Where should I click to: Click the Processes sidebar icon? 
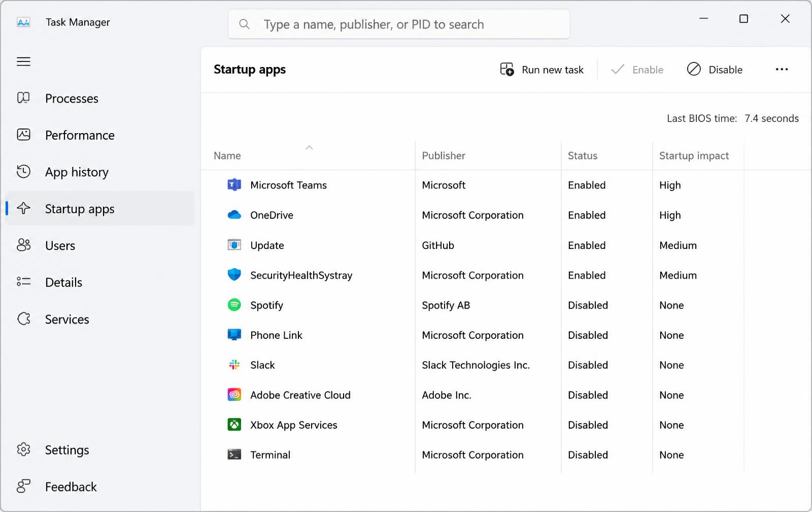[23, 98]
